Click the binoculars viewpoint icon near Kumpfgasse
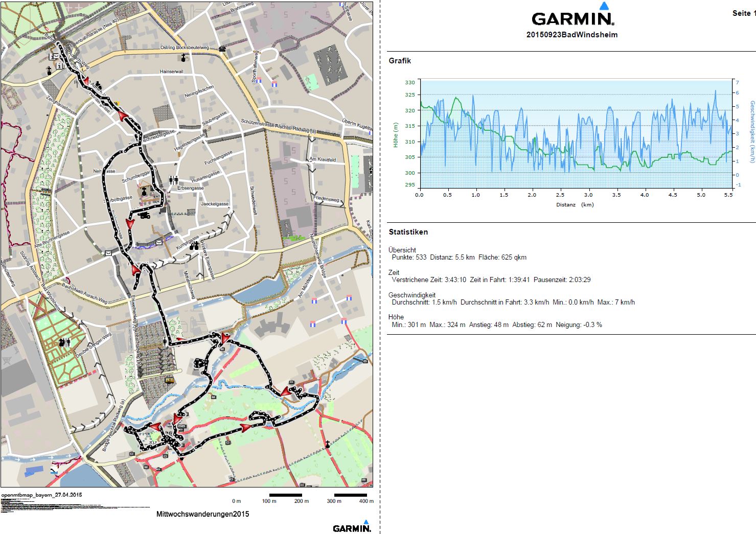 click(x=194, y=246)
